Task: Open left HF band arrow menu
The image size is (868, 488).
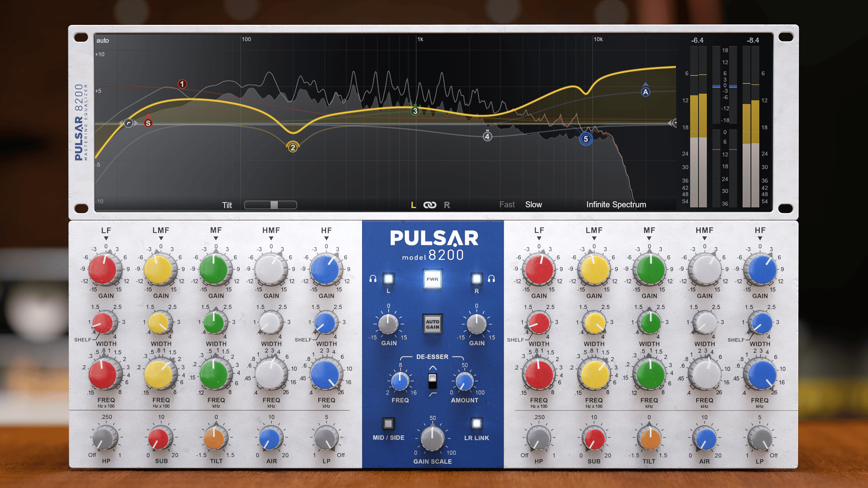Action: point(326,238)
